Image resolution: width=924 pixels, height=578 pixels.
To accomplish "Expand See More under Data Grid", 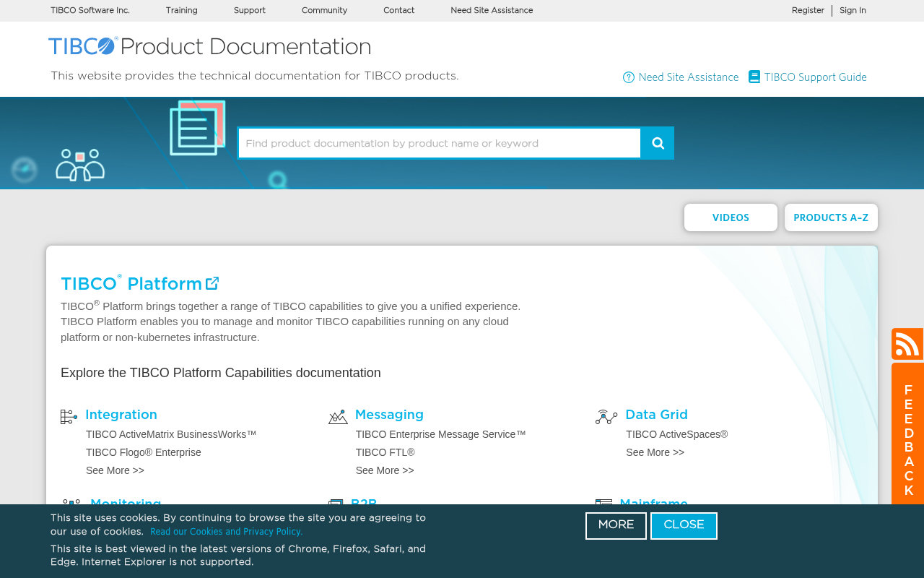I will coord(655,452).
